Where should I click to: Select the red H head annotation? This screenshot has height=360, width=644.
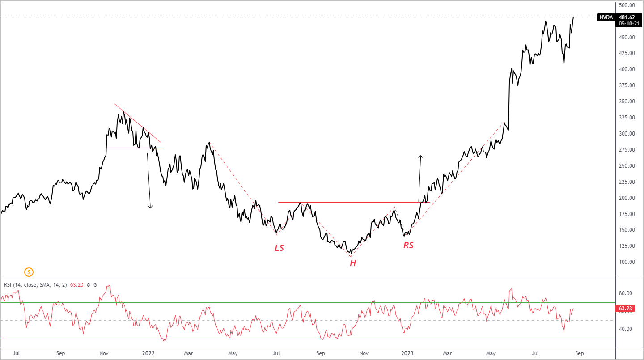(353, 263)
